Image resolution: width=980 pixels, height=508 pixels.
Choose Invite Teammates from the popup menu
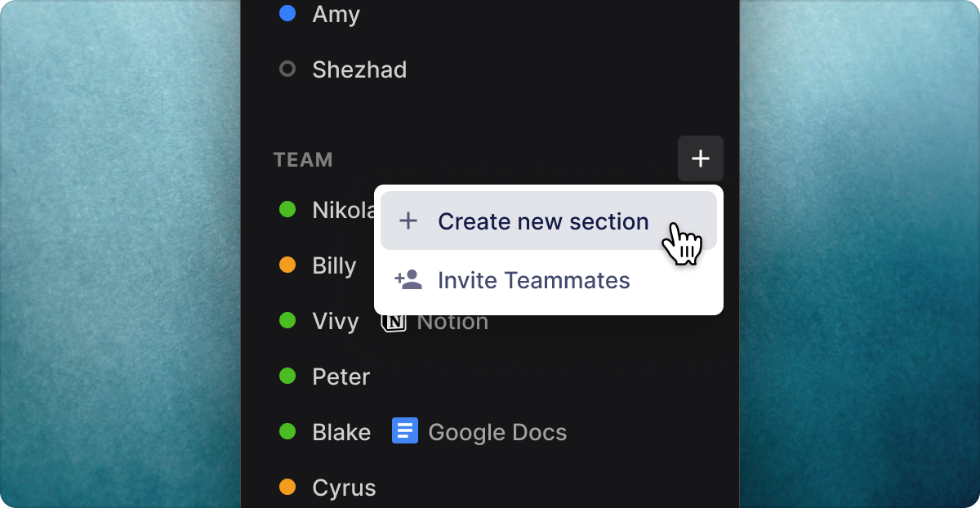click(x=549, y=280)
